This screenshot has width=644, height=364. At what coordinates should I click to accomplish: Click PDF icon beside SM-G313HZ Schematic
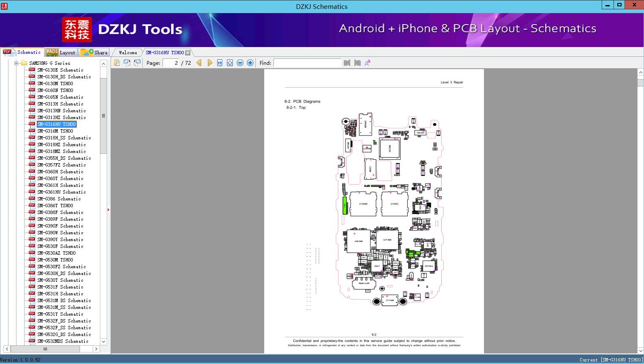point(32,117)
